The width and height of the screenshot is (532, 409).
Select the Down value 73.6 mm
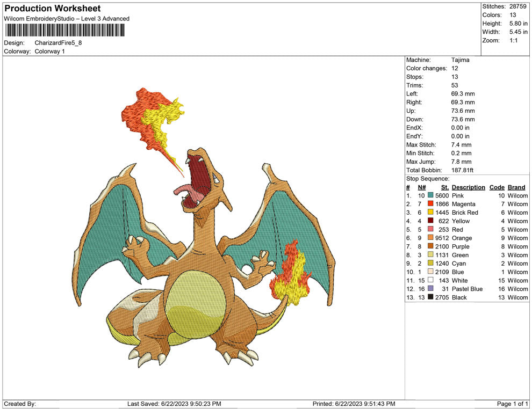463,119
